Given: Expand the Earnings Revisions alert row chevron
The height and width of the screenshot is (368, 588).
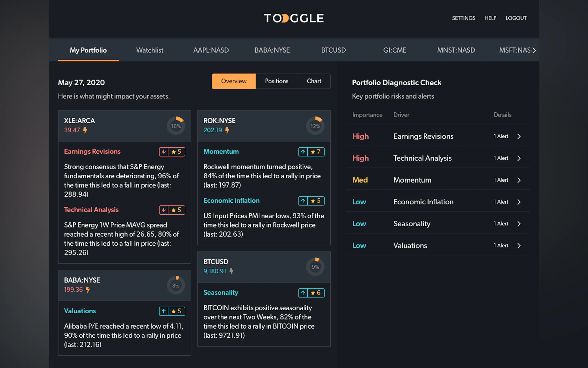Looking at the screenshot, I should pyautogui.click(x=519, y=136).
